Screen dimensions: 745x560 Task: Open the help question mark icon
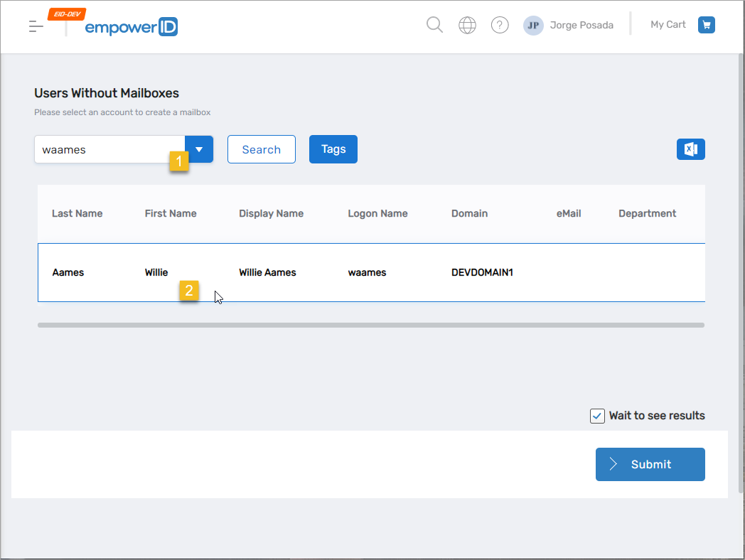500,26
